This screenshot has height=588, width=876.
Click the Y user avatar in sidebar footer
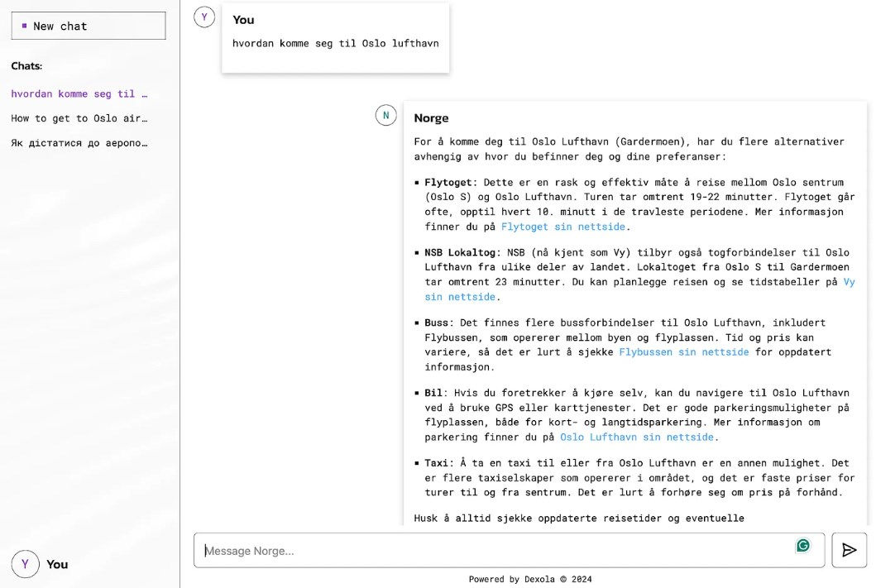pyautogui.click(x=25, y=564)
